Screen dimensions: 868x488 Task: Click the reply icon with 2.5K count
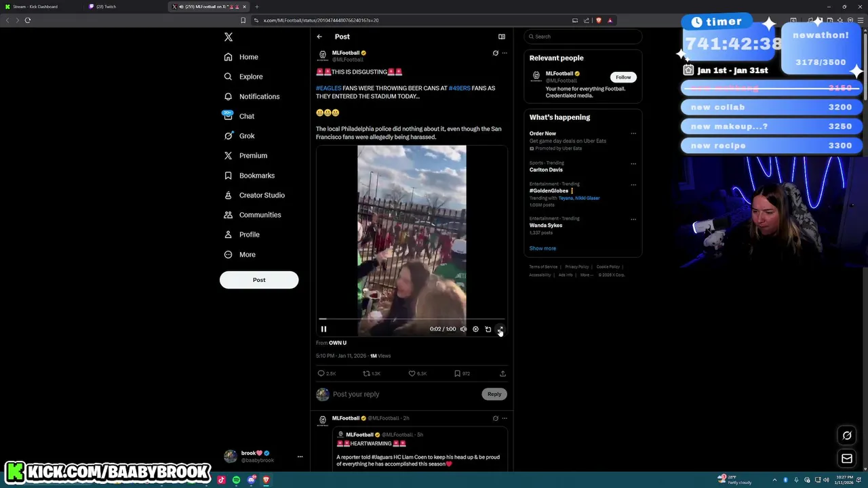click(321, 373)
